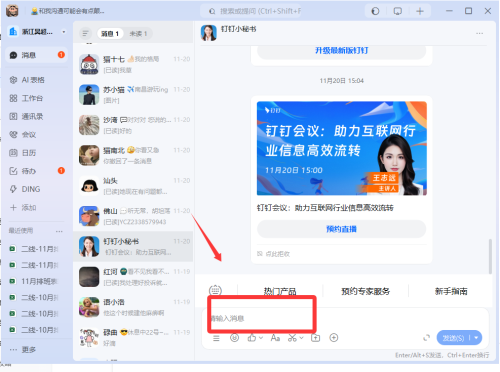Open the 预约专家服务 menu
Screen dimensions: 500x372
click(x=366, y=291)
